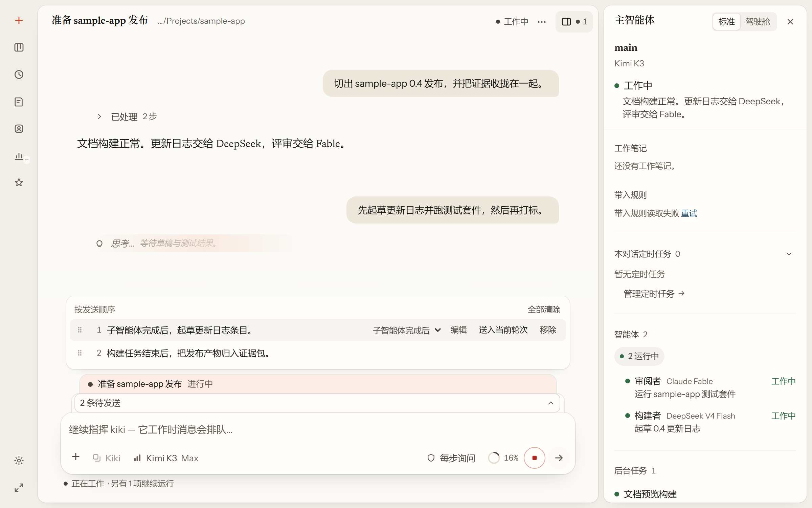Click the expand fullscreen arrows icon
The image size is (812, 508).
pyautogui.click(x=19, y=488)
